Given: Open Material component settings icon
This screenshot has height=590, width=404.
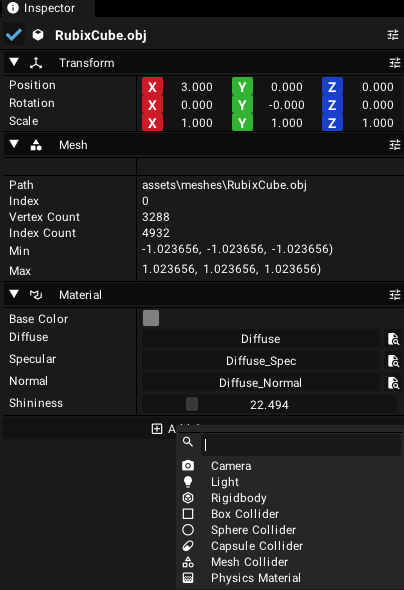Looking at the screenshot, I should tap(395, 295).
